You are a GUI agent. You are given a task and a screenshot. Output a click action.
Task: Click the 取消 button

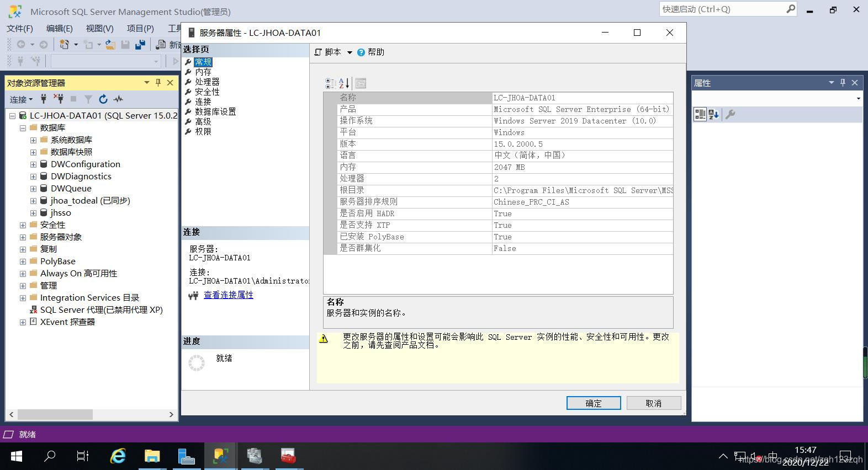(x=654, y=403)
